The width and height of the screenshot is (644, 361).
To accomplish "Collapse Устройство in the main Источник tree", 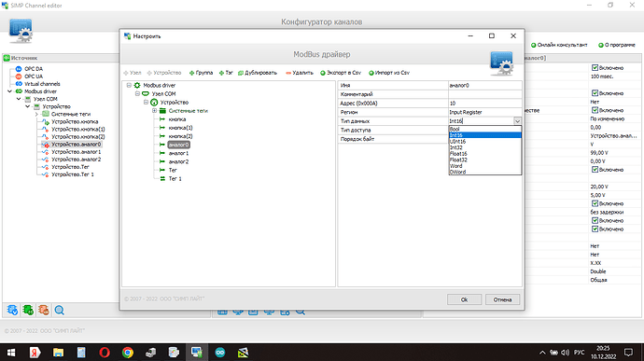I will [28, 106].
